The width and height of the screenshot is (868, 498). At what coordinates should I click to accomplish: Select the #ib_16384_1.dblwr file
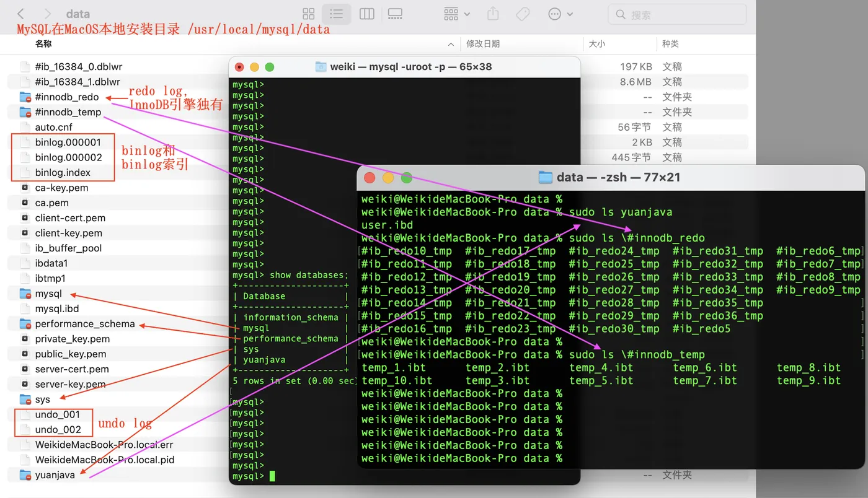tap(77, 82)
